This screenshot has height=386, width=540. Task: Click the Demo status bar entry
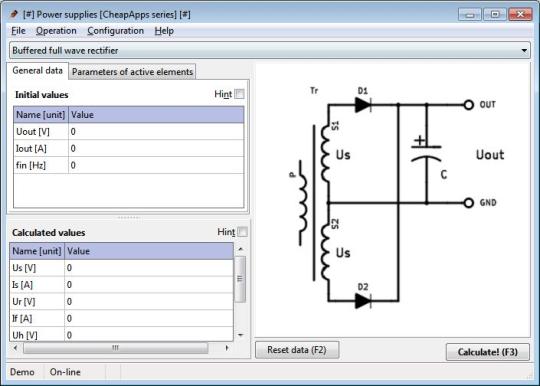pyautogui.click(x=22, y=372)
